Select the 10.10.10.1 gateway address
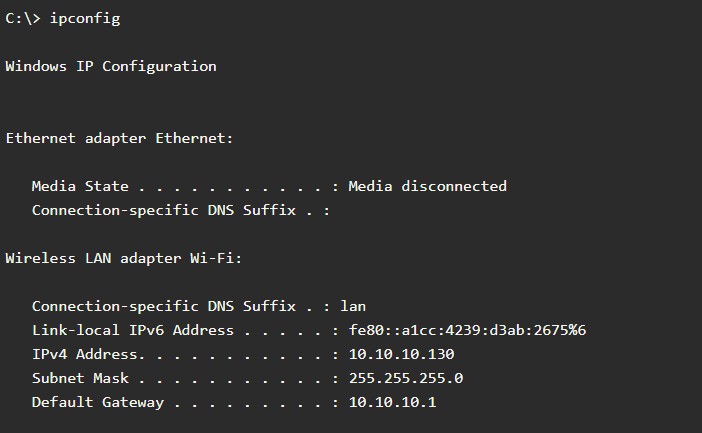 392,402
